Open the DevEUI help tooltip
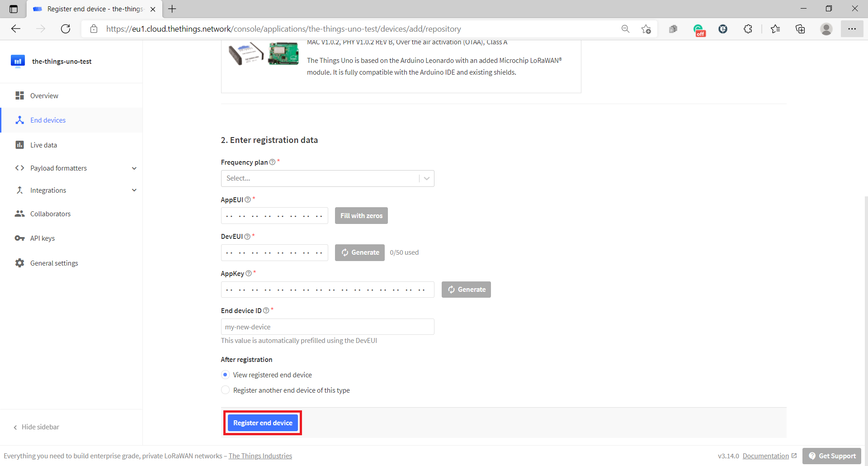868x466 pixels. pos(247,236)
